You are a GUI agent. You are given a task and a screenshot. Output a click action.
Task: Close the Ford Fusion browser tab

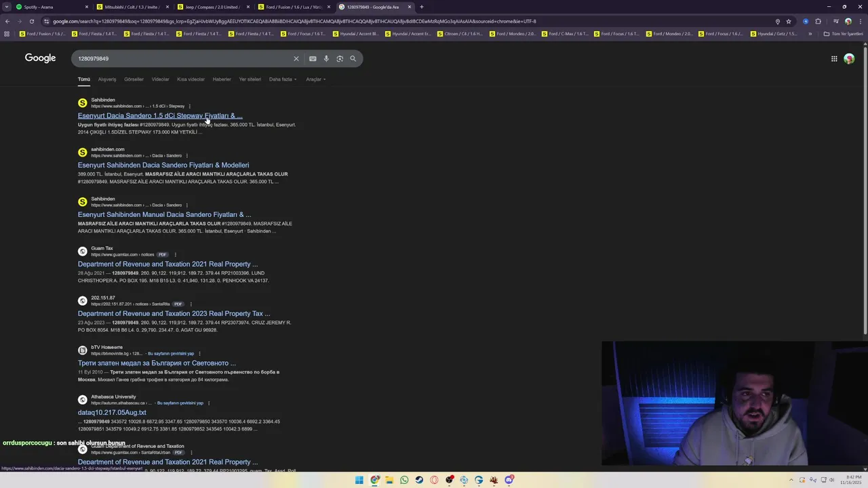point(329,7)
